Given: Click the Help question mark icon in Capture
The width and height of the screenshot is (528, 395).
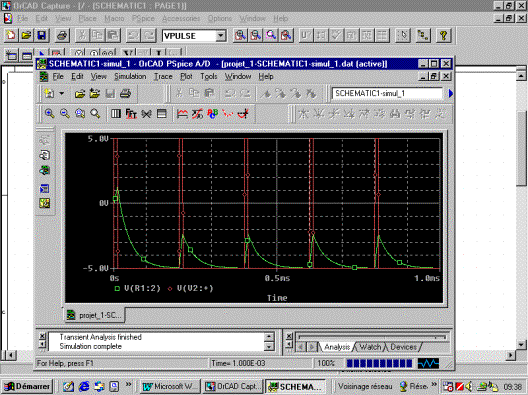Looking at the screenshot, I should tap(443, 35).
